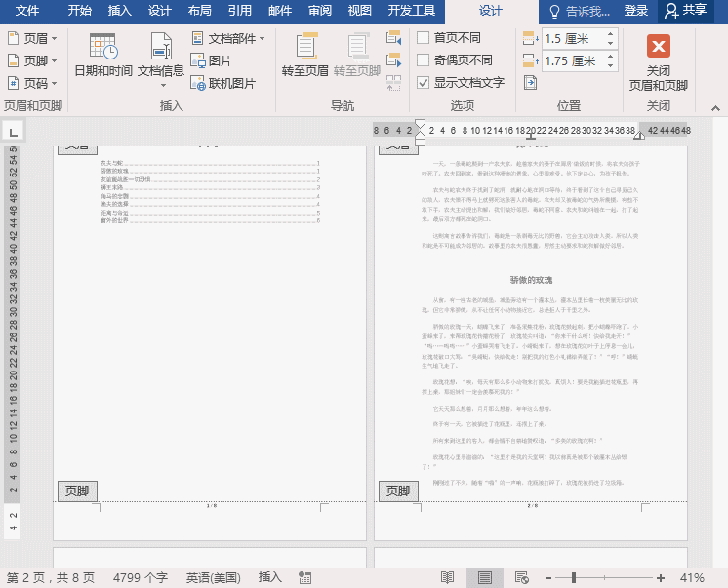Insert 联机图片 online picture
This screenshot has height=588, width=728.
point(223,84)
